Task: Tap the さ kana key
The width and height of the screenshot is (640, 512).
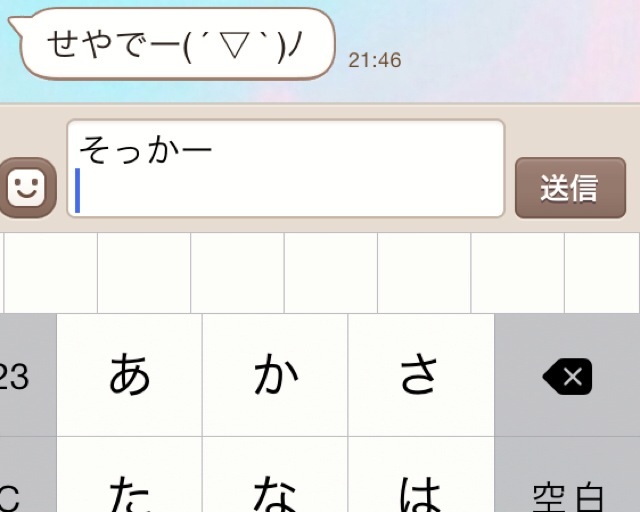Action: tap(421, 375)
